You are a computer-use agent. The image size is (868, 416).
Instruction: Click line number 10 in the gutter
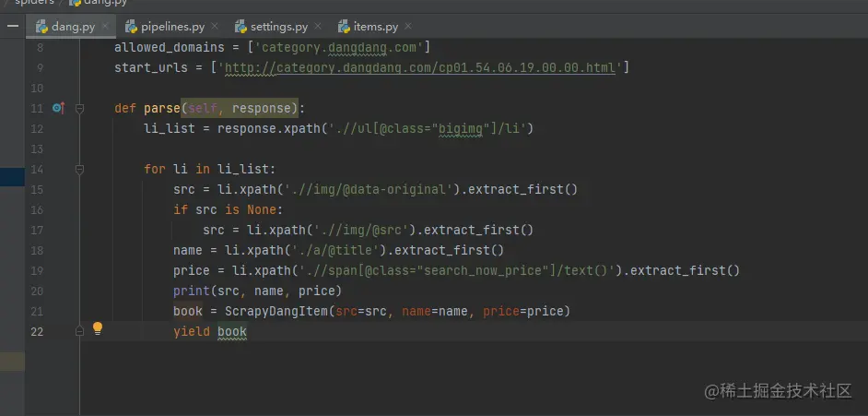click(x=37, y=88)
